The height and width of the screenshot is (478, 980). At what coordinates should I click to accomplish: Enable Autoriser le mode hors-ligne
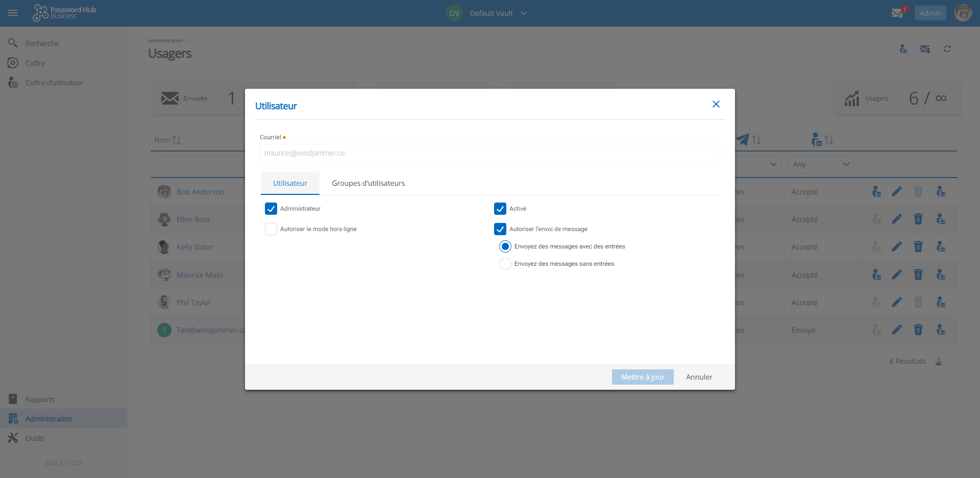click(x=271, y=229)
